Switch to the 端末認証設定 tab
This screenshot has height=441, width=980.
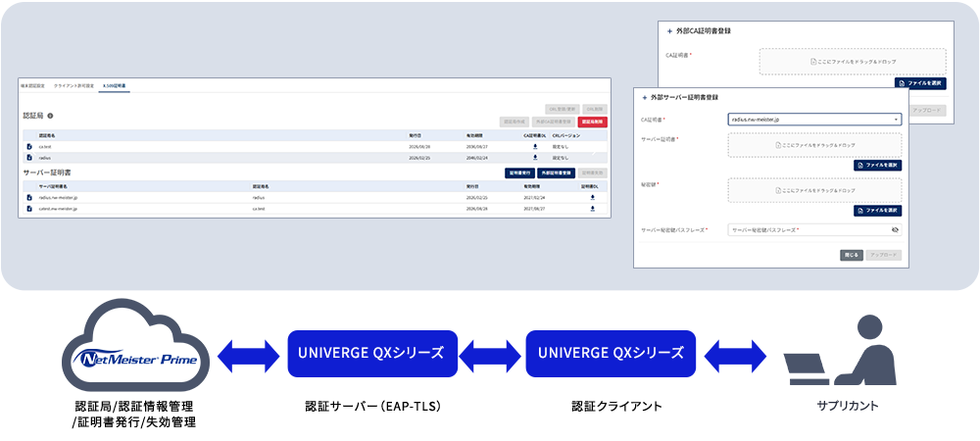coord(33,85)
